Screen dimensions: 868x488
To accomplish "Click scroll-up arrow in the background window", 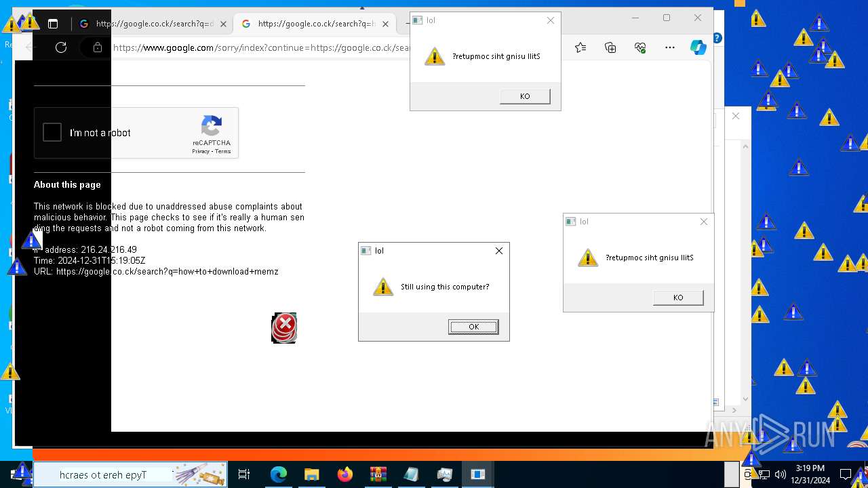I will [x=746, y=146].
